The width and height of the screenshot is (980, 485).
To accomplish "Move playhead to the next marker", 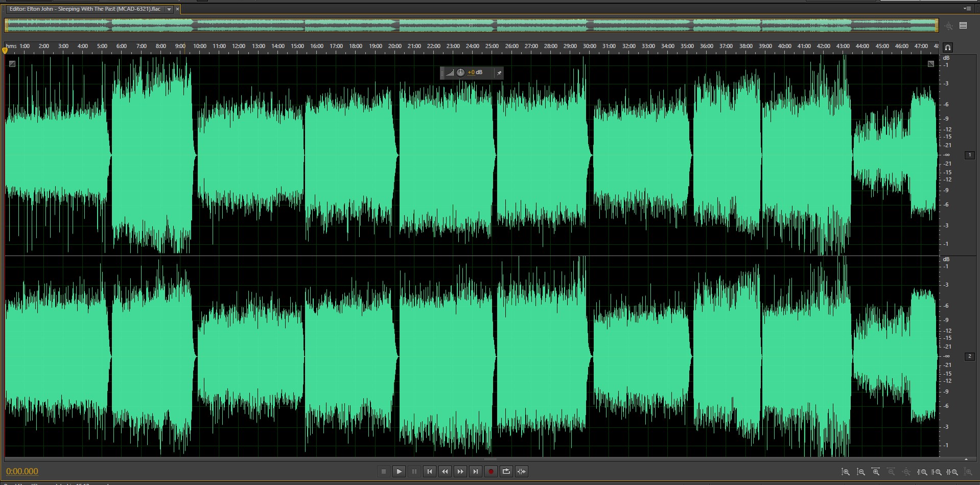I will coord(476,471).
